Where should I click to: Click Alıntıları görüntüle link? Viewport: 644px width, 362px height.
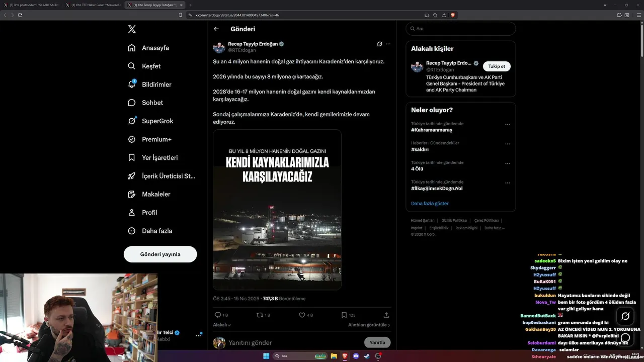pyautogui.click(x=369, y=325)
